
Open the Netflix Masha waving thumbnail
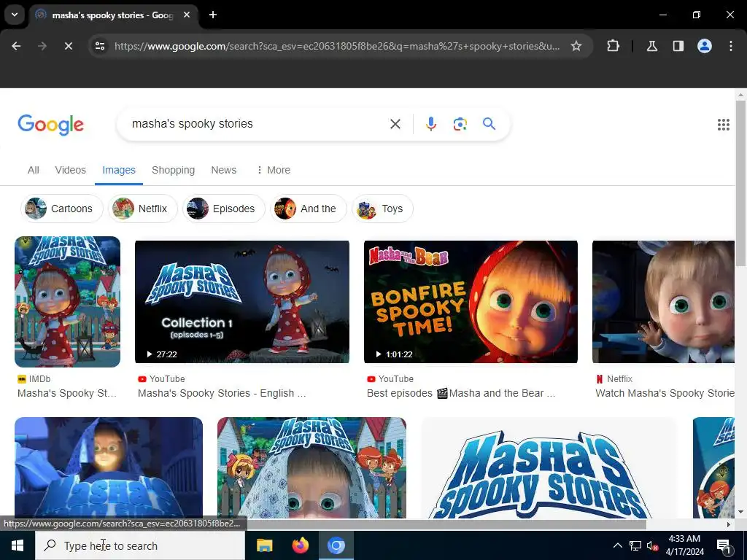(x=663, y=301)
